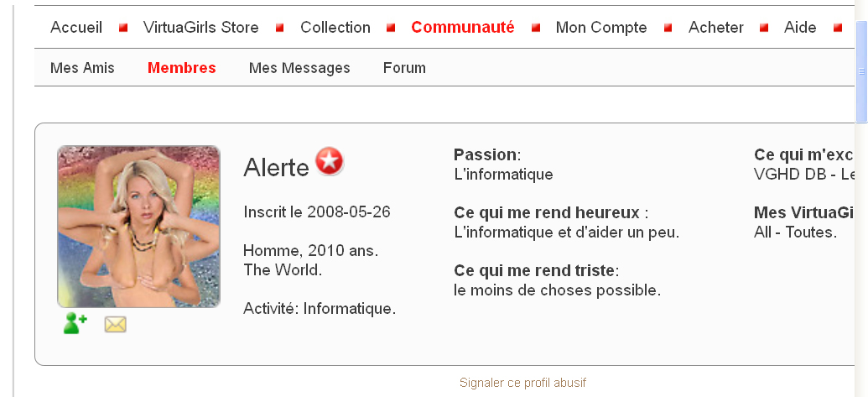Click Acheter in the navigation bar
Screen dimensions: 868x397
[716, 28]
